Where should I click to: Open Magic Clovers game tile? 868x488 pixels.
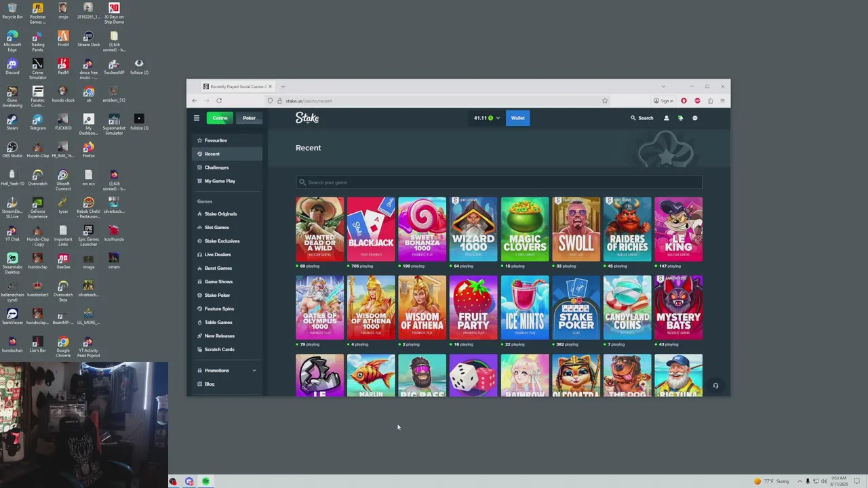[x=525, y=229]
